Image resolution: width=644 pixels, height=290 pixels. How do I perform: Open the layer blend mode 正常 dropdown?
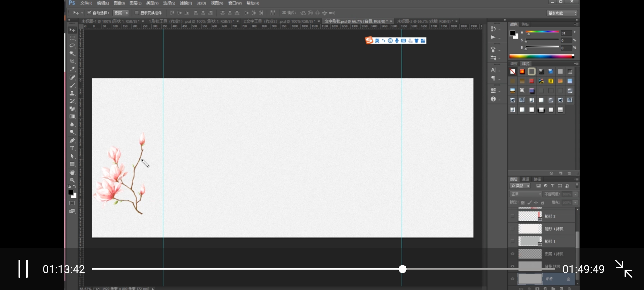point(525,194)
